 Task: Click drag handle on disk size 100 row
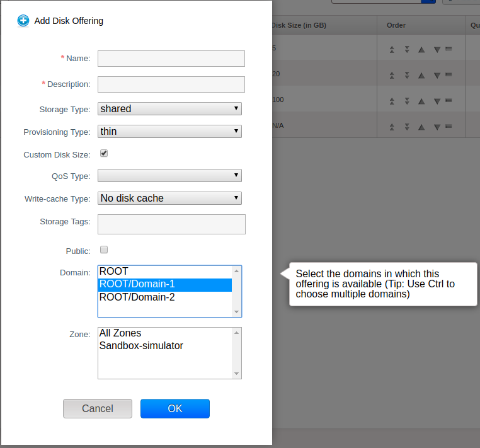[x=449, y=100]
